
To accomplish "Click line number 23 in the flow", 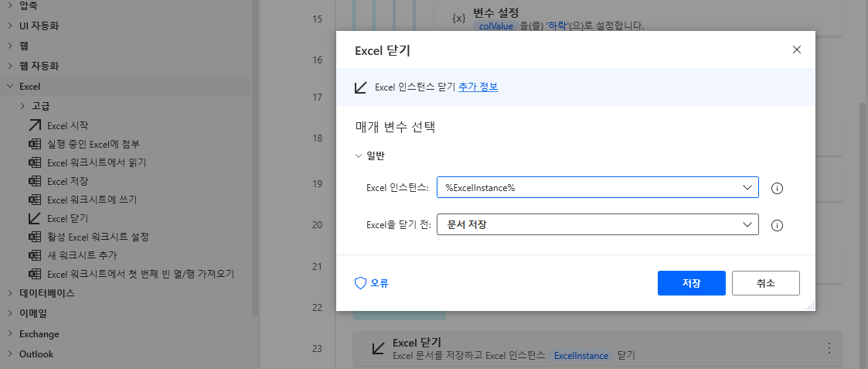I will click(317, 348).
